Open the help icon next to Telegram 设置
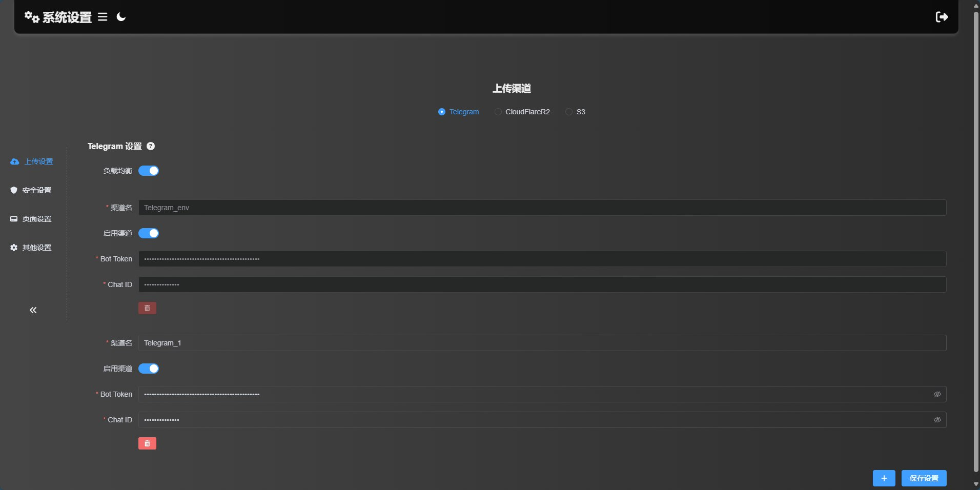 151,146
